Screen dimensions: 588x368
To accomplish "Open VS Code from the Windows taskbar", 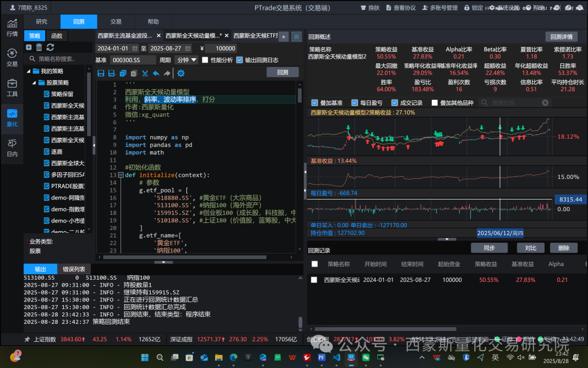I will [336, 358].
